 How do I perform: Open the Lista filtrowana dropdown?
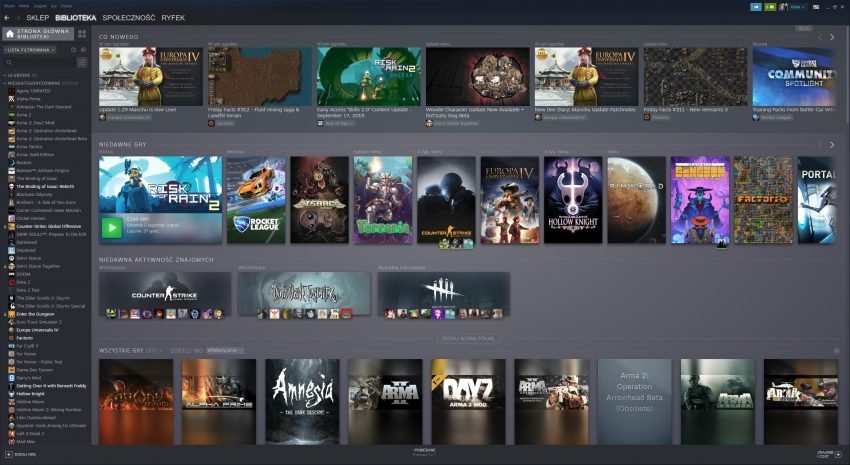[x=30, y=50]
